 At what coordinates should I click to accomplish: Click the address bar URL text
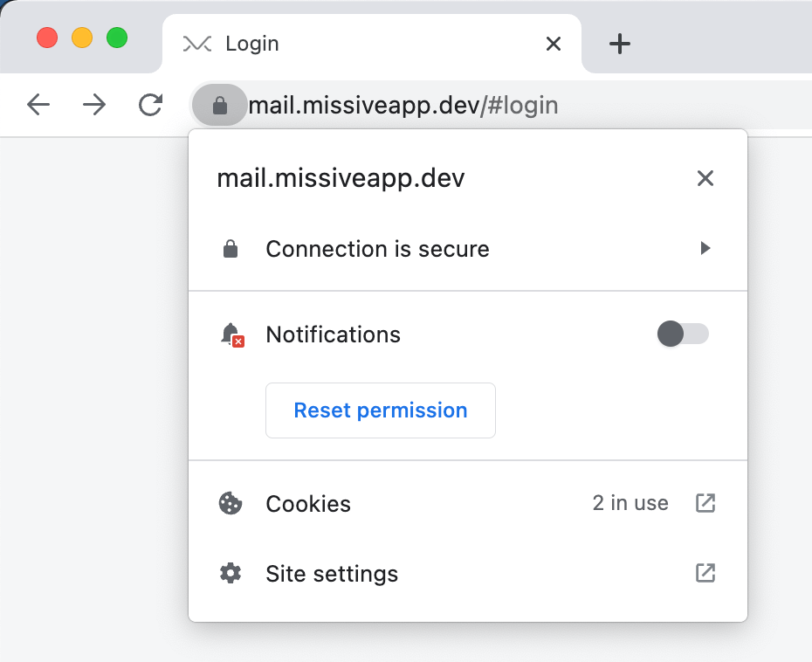tap(403, 105)
